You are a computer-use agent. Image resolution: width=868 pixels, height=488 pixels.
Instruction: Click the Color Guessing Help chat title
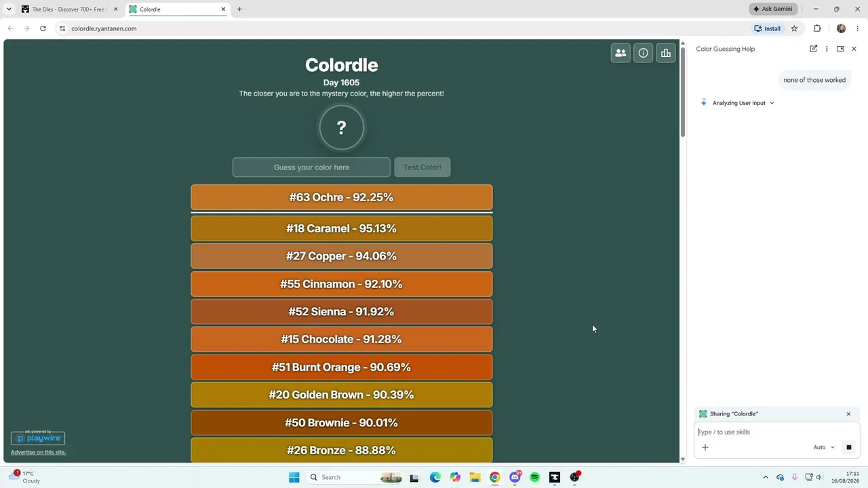726,49
